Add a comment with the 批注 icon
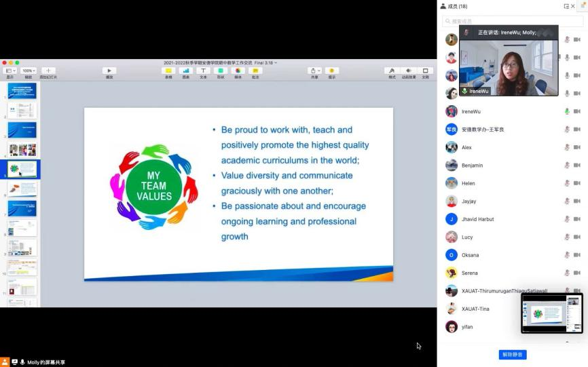588x367 pixels. click(x=255, y=71)
